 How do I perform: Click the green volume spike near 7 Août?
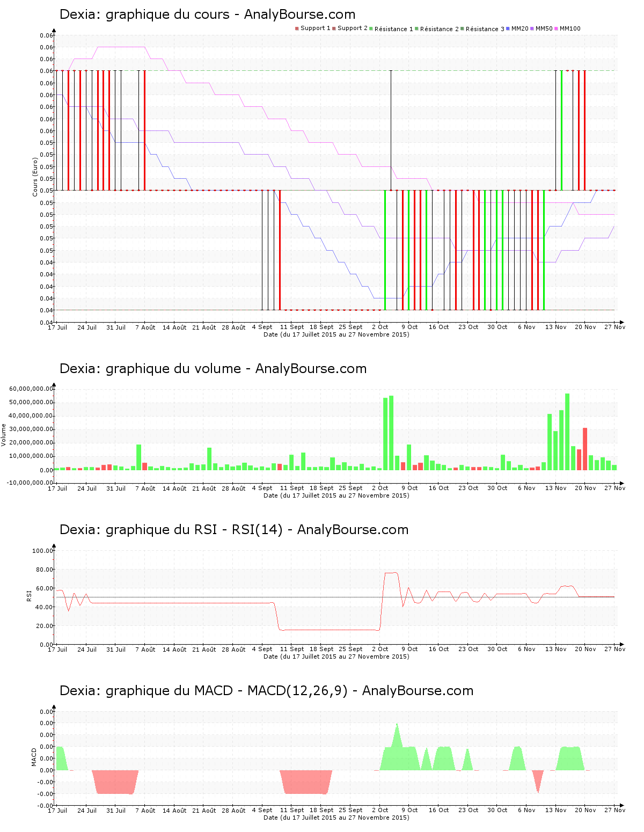(x=138, y=457)
